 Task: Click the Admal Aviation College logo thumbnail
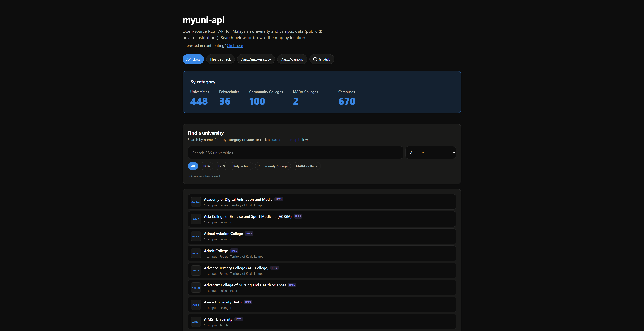tap(196, 236)
